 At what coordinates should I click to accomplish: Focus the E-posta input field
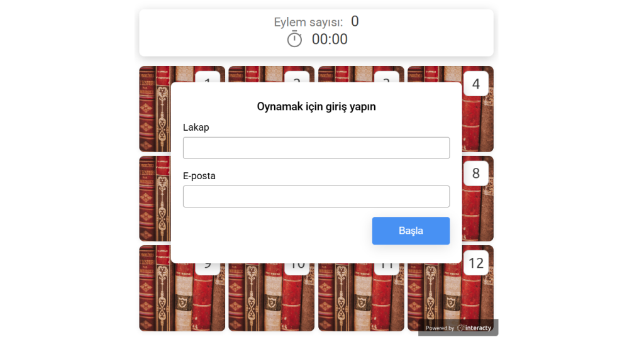pyautogui.click(x=316, y=196)
